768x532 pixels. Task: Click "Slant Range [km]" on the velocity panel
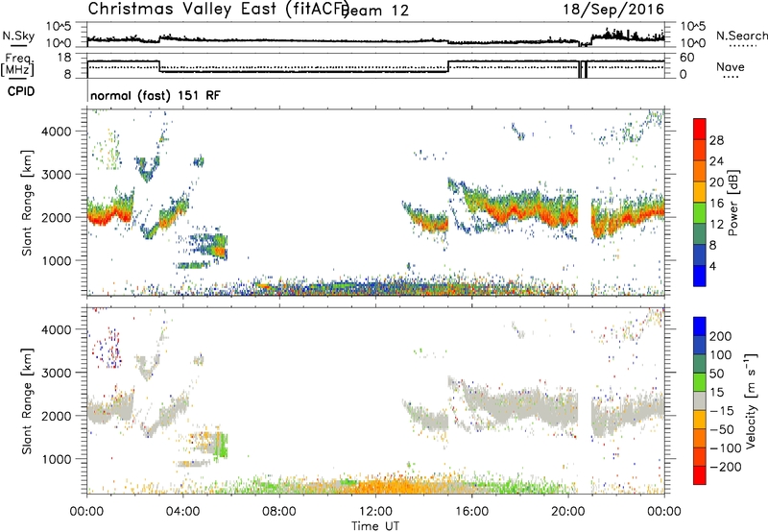(x=27, y=401)
